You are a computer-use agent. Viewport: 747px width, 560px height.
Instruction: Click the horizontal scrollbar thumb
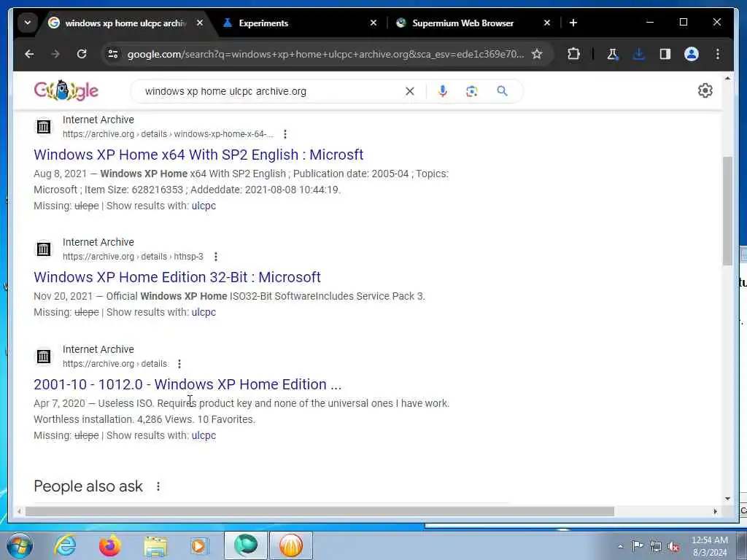pyautogui.click(x=320, y=511)
